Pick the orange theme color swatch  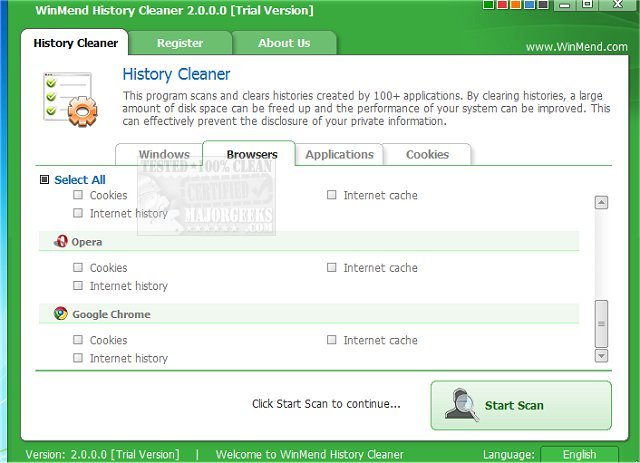tap(516, 4)
